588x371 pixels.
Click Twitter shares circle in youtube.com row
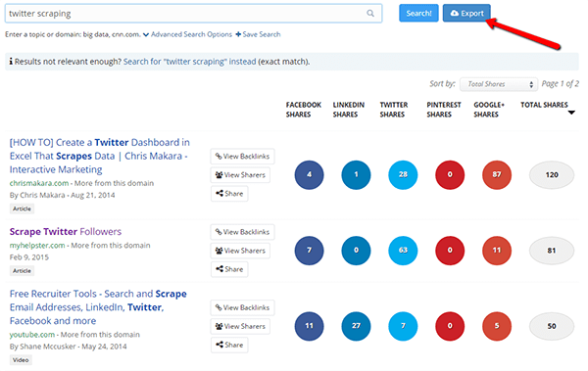pyautogui.click(x=403, y=326)
